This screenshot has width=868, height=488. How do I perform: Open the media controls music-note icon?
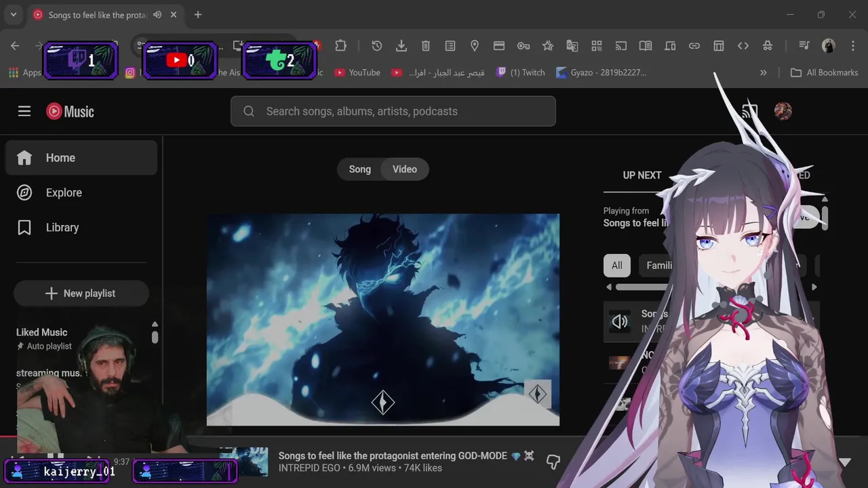pyautogui.click(x=804, y=45)
